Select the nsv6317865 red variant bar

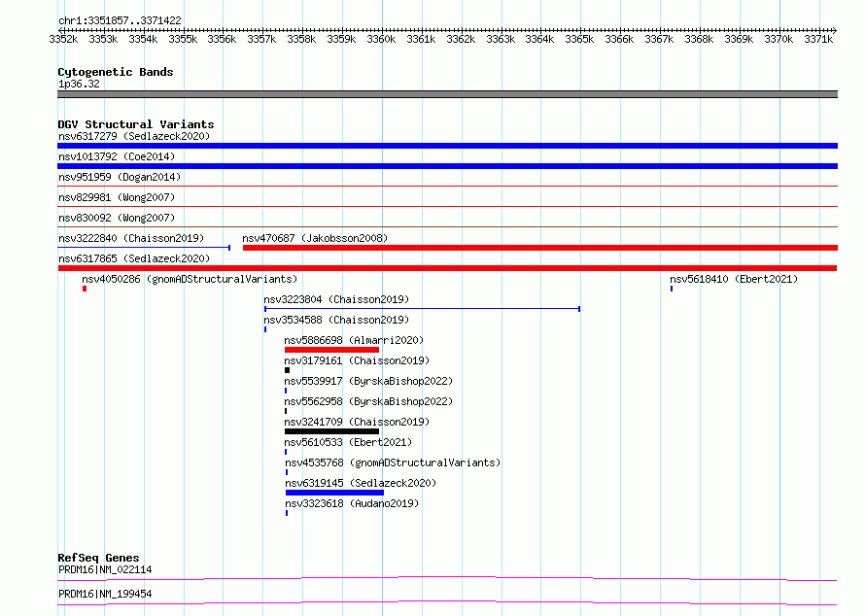pos(447,268)
